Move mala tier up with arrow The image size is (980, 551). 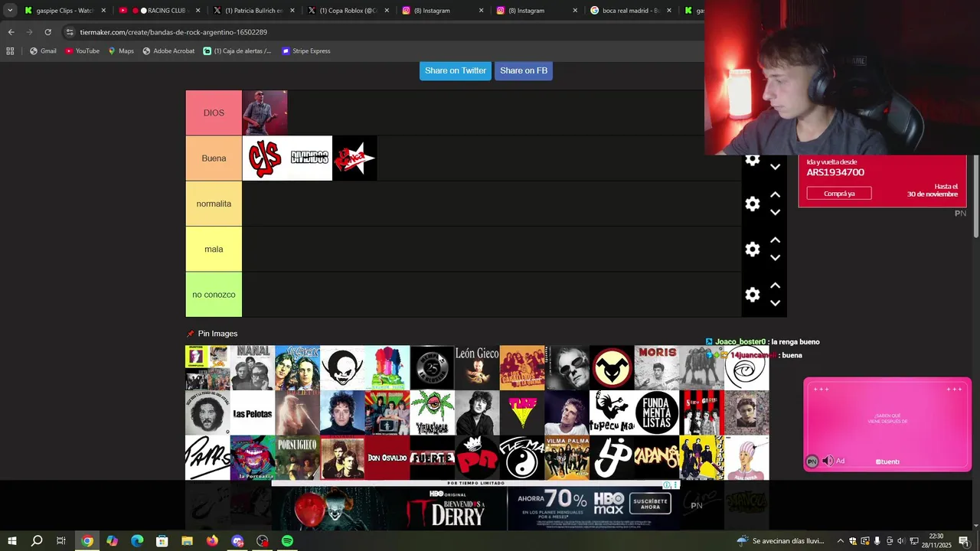pyautogui.click(x=775, y=240)
